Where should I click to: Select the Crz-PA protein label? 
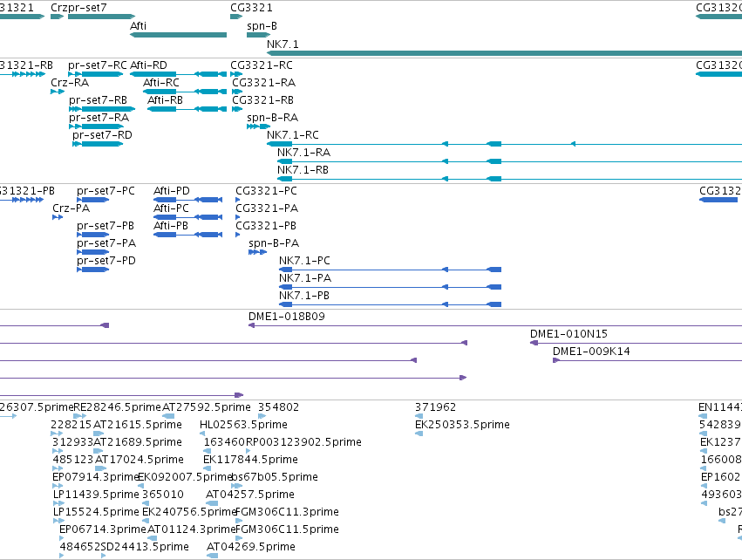coord(71,208)
